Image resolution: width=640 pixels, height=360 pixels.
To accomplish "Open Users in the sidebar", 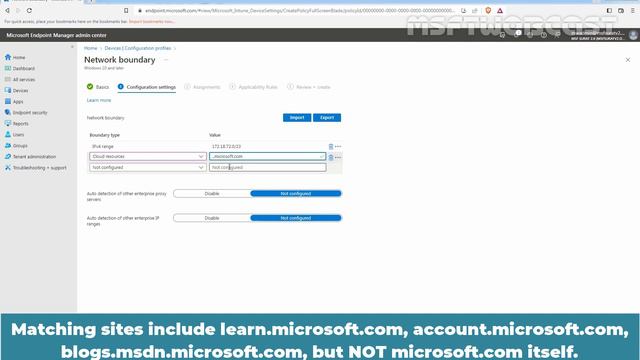I will click(x=18, y=135).
